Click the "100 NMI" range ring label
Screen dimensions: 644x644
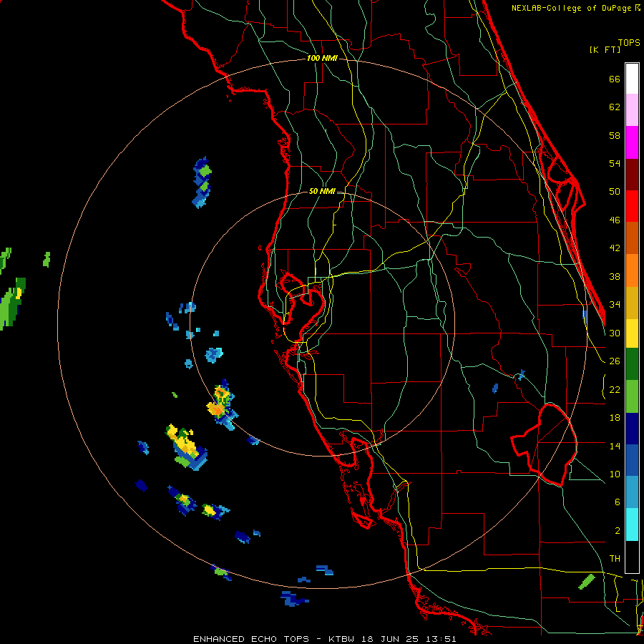[322, 58]
